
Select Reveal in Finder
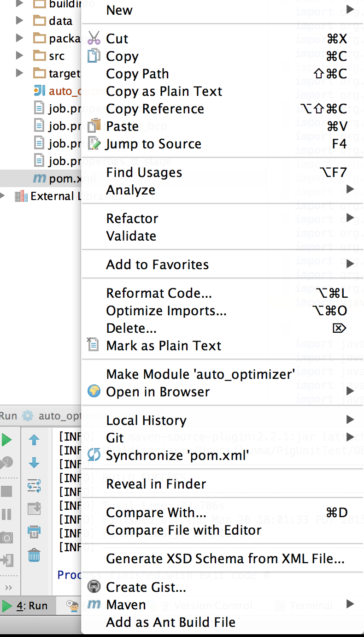click(x=222, y=484)
